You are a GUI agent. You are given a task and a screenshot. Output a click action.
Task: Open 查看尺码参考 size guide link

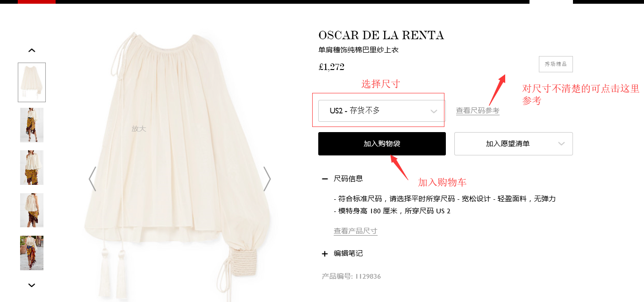click(x=478, y=111)
